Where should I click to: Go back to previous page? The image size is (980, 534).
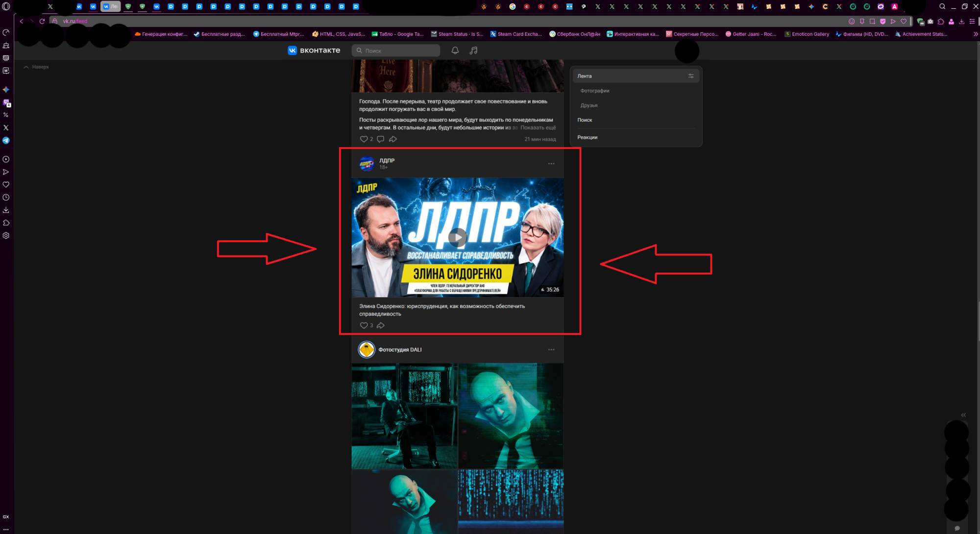[22, 22]
